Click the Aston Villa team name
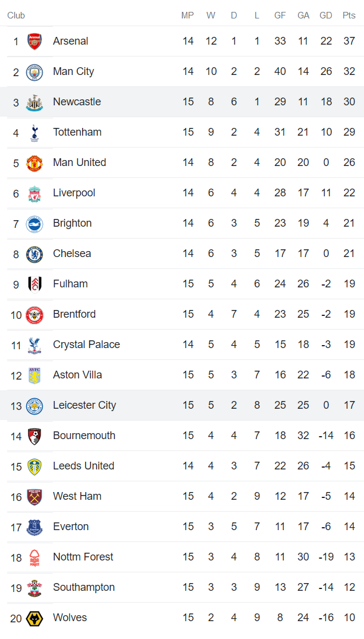364x639 pixels. pos(77,375)
